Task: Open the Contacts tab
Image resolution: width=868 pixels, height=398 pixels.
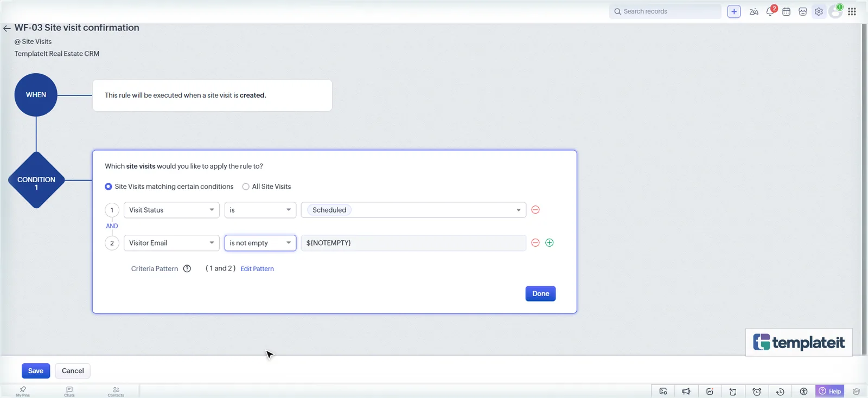Action: (x=116, y=391)
